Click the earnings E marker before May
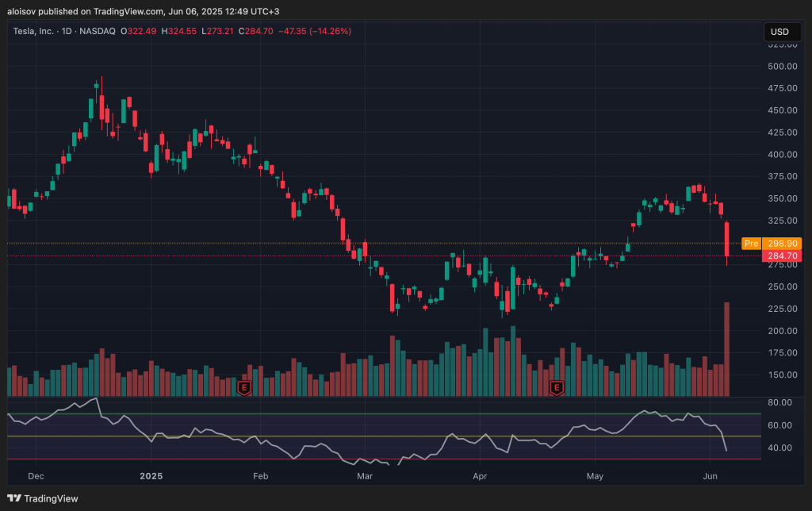This screenshot has height=511, width=812. tap(556, 388)
